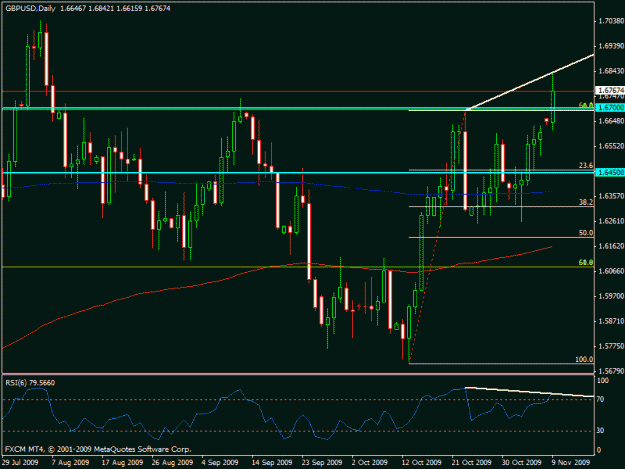Click the RSI 30 oversold level label

pyautogui.click(x=600, y=431)
